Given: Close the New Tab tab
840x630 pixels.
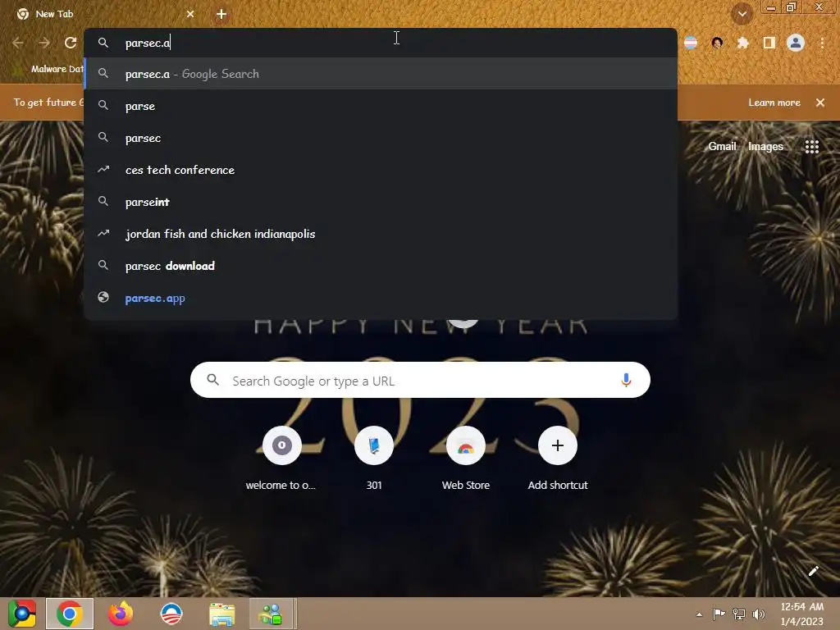Looking at the screenshot, I should [190, 14].
